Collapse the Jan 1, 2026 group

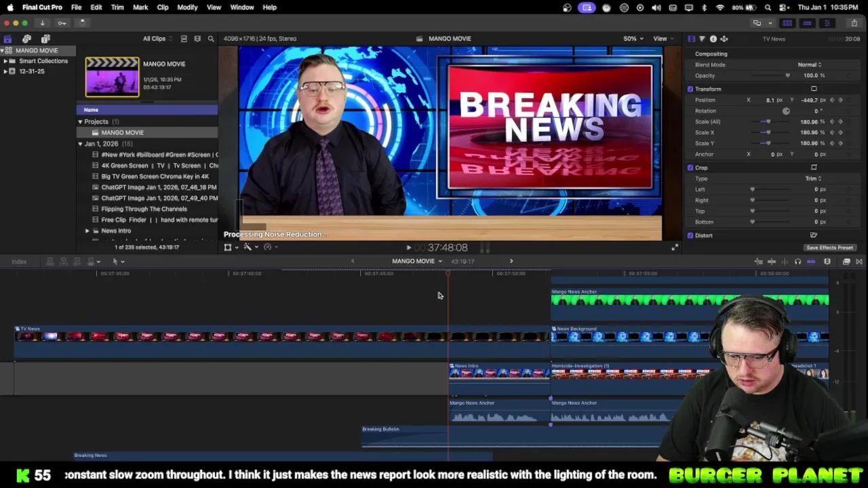tap(80, 144)
